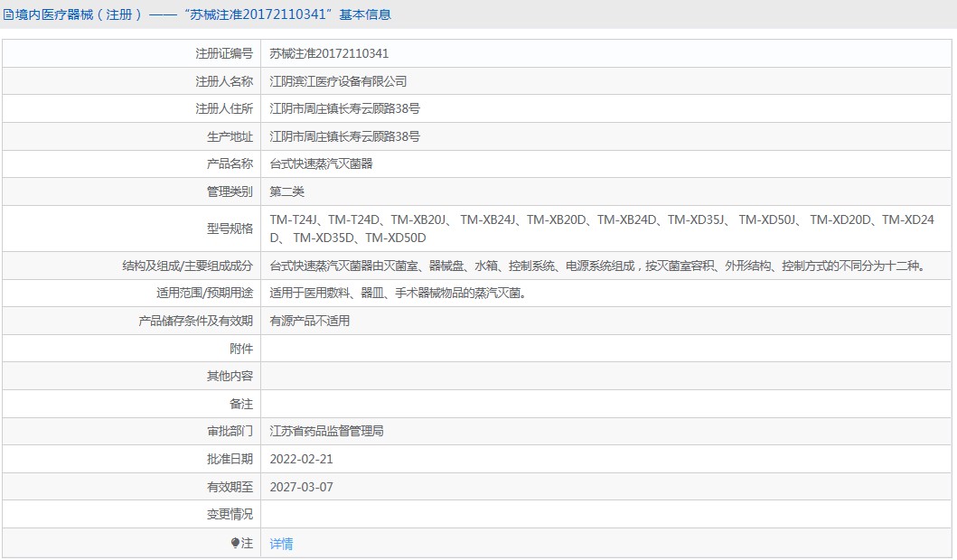Click the 变更情况 row label
This screenshot has width=957, height=560.
230,514
